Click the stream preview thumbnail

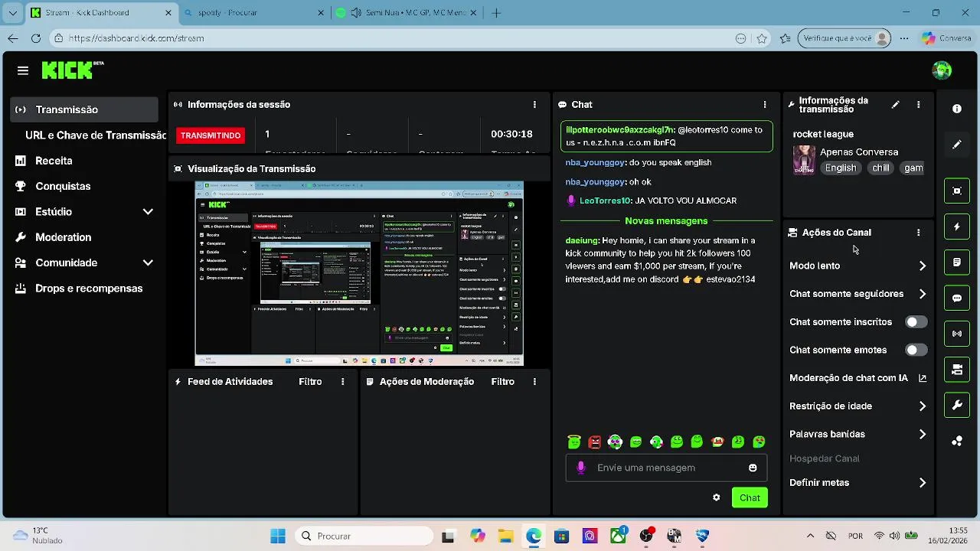(359, 274)
